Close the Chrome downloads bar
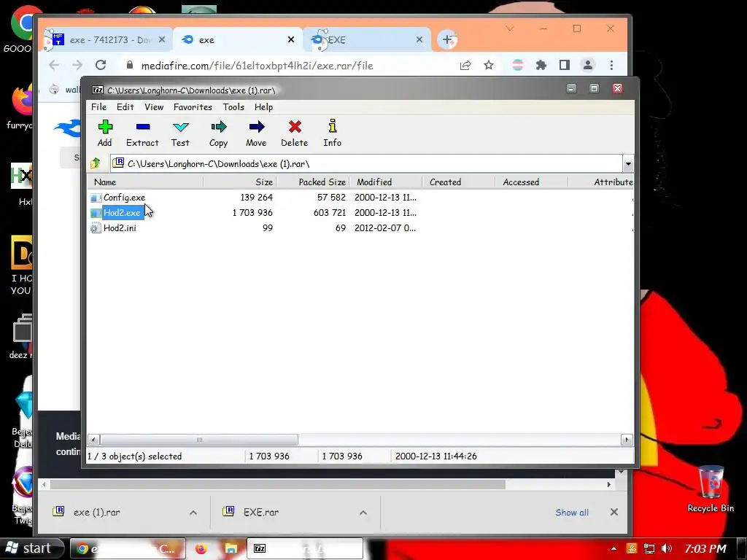Screen dimensions: 747x560 (x=614, y=512)
